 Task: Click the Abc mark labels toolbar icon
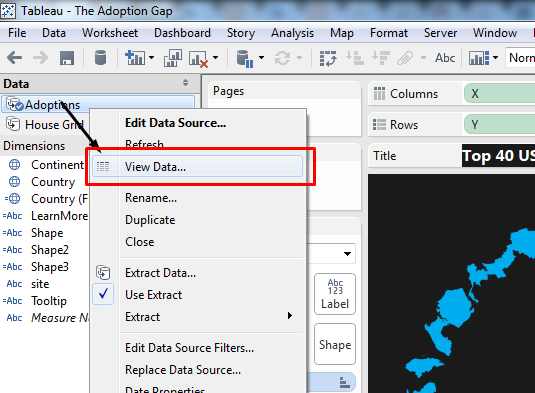click(x=445, y=58)
